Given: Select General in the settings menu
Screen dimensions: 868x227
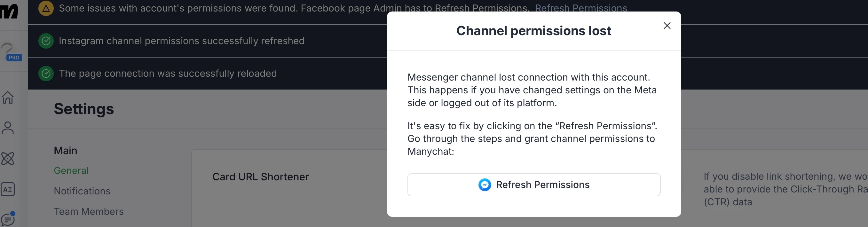Looking at the screenshot, I should point(71,171).
